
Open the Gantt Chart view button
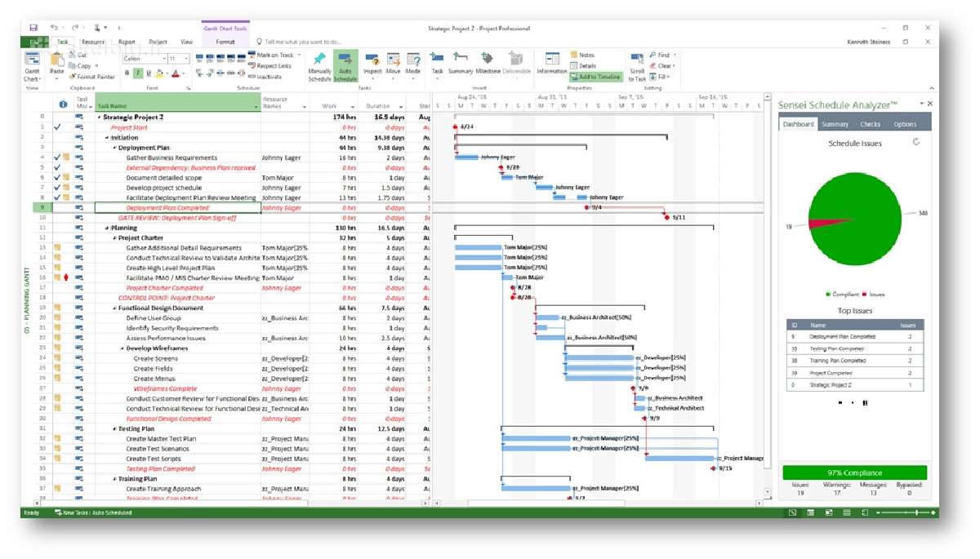click(x=33, y=66)
